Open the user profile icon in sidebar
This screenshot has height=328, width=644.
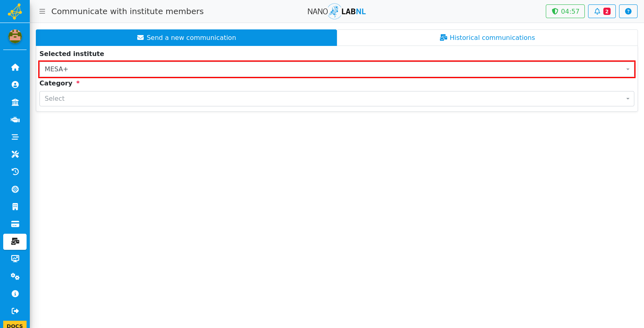tap(15, 85)
